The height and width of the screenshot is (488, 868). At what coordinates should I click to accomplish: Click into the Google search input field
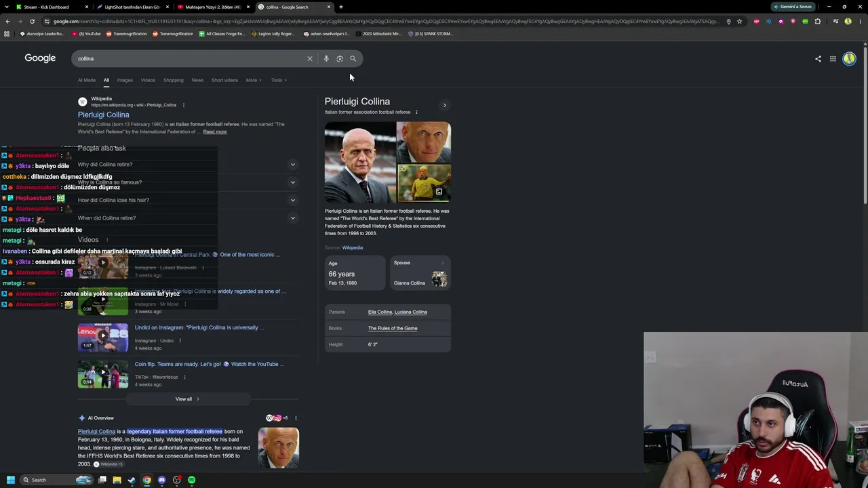click(190, 58)
